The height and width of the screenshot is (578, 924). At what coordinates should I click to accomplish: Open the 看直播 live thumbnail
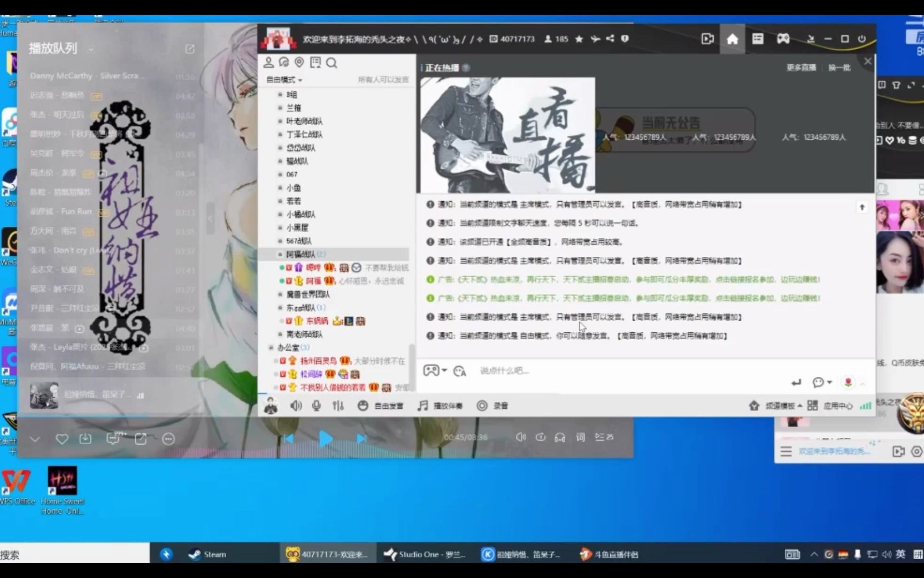point(507,135)
